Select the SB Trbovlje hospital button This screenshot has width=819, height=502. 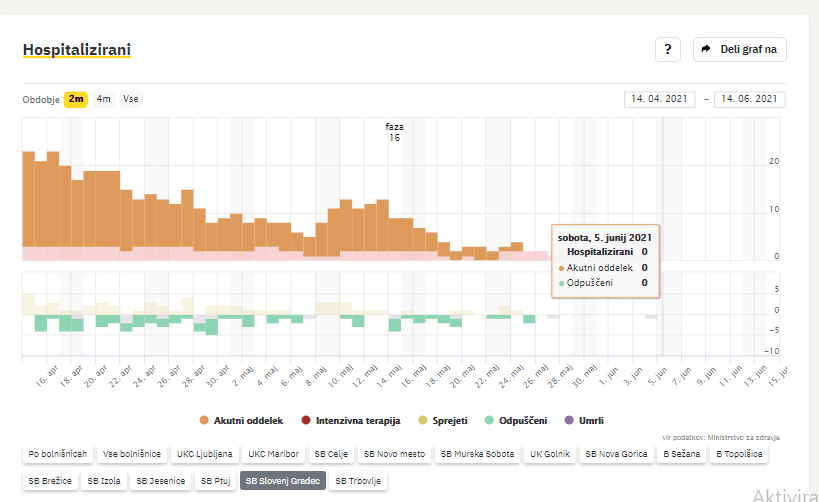tap(358, 481)
